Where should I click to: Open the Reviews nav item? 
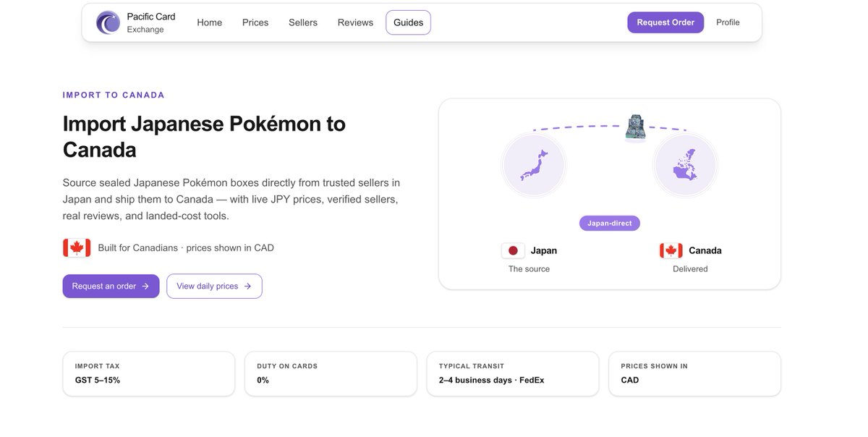[355, 22]
